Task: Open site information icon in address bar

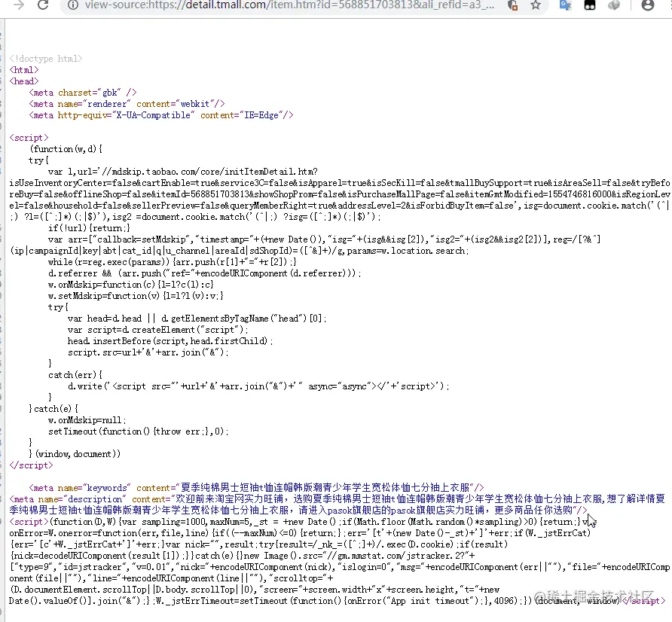Action: pos(73,5)
